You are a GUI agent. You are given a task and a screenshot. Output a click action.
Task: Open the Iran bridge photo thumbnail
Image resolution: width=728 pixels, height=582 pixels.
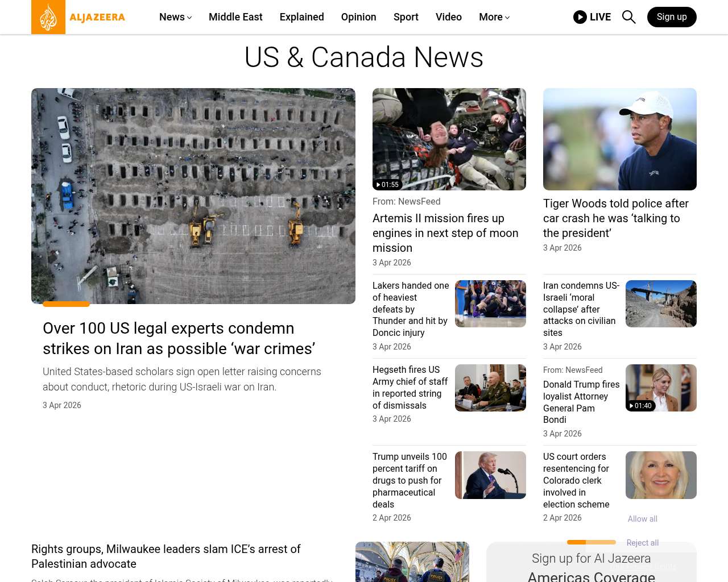(661, 304)
